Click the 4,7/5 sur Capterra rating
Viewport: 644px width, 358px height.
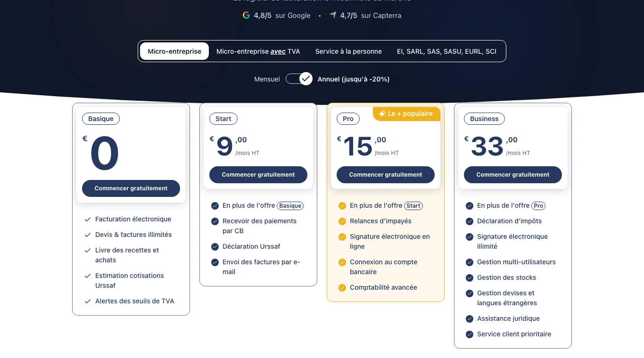pos(365,16)
